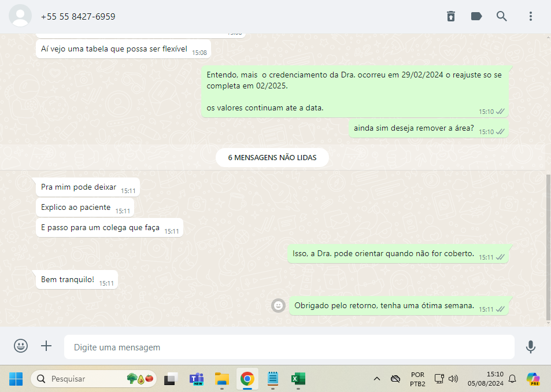Screen dimensions: 551x392
Task: Open the notifications bell icon
Action: click(512, 379)
